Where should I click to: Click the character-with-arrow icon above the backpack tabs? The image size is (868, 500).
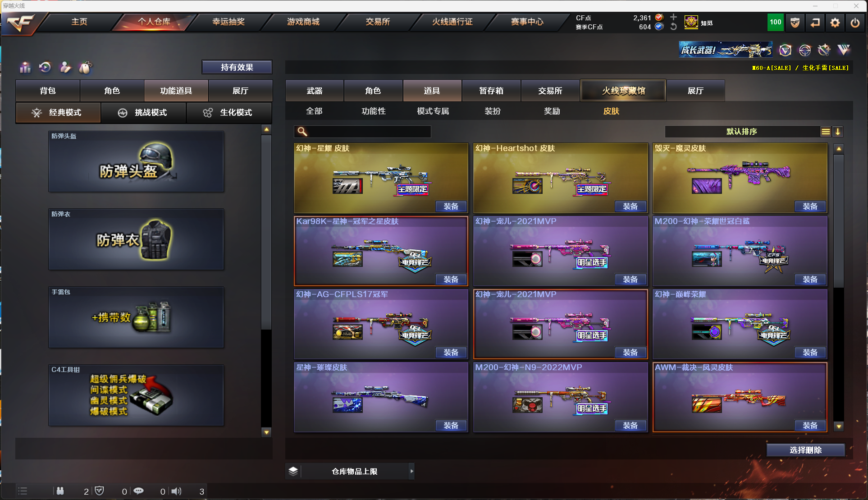pyautogui.click(x=65, y=68)
